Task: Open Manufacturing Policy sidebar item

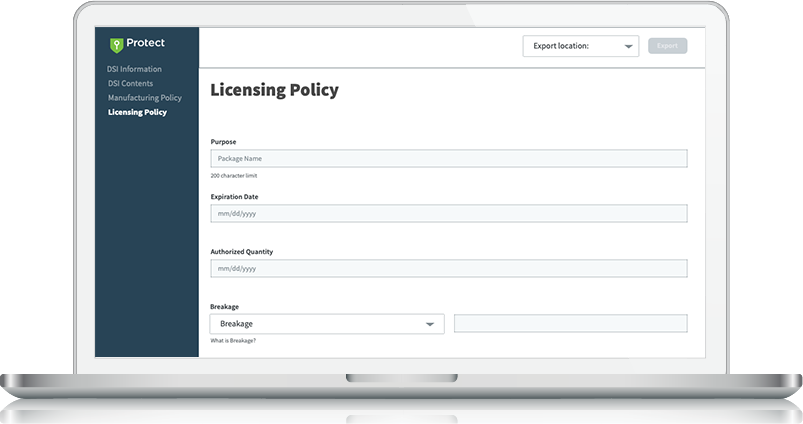Action: [x=144, y=97]
